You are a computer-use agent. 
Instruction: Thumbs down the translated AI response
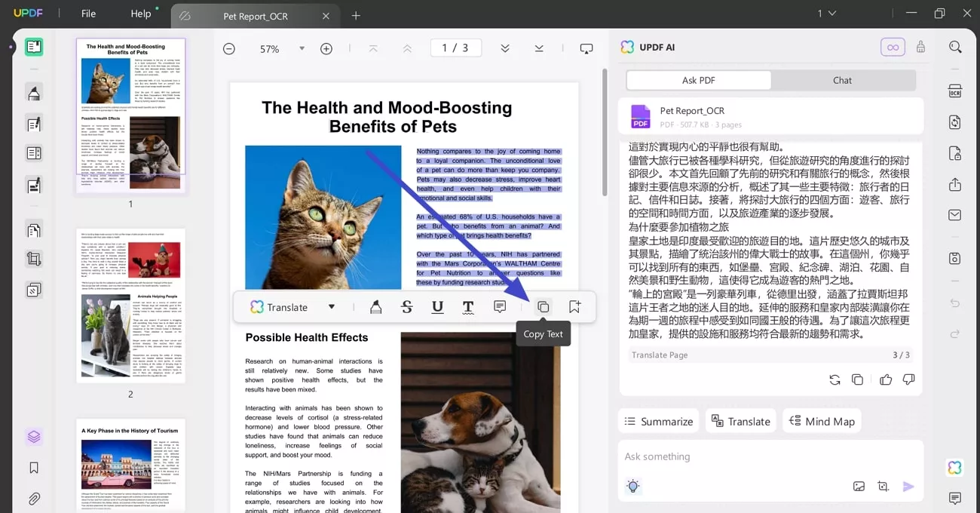(909, 379)
